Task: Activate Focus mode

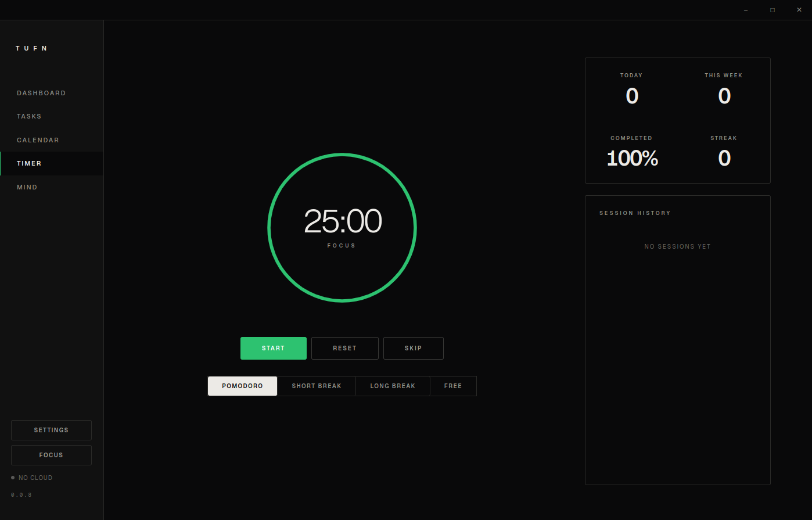Action: pyautogui.click(x=51, y=455)
